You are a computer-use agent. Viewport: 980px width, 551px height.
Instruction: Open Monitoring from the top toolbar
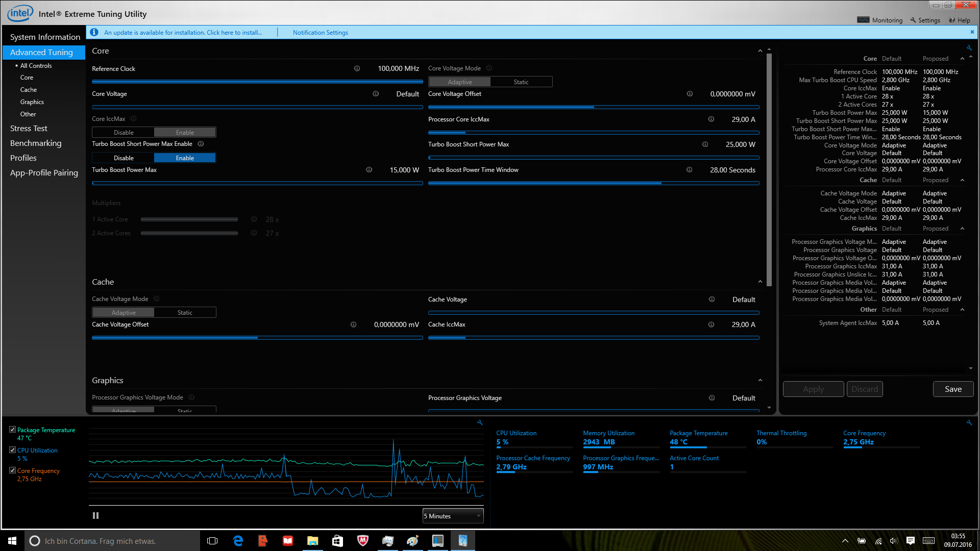(880, 20)
